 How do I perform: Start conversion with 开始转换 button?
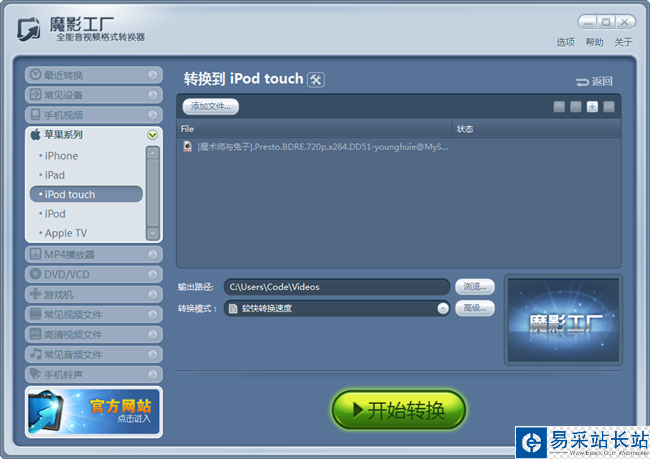pos(399,410)
